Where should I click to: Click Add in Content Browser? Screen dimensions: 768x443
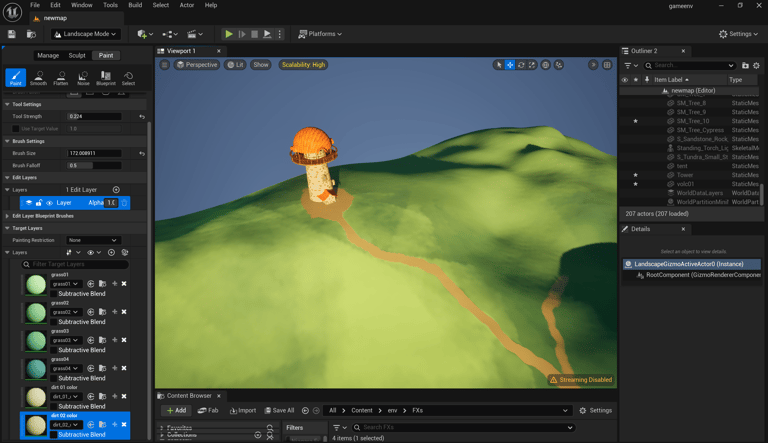(176, 411)
